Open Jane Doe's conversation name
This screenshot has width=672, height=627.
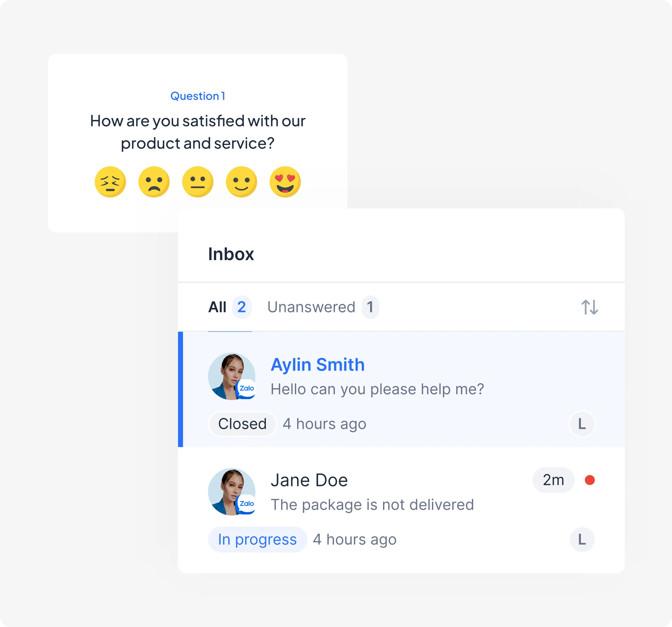(x=309, y=480)
